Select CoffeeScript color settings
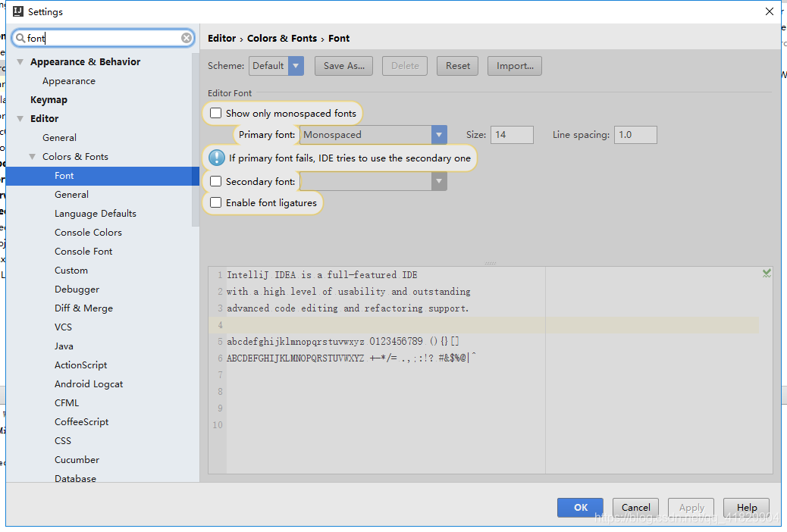The width and height of the screenshot is (787, 532). (81, 421)
